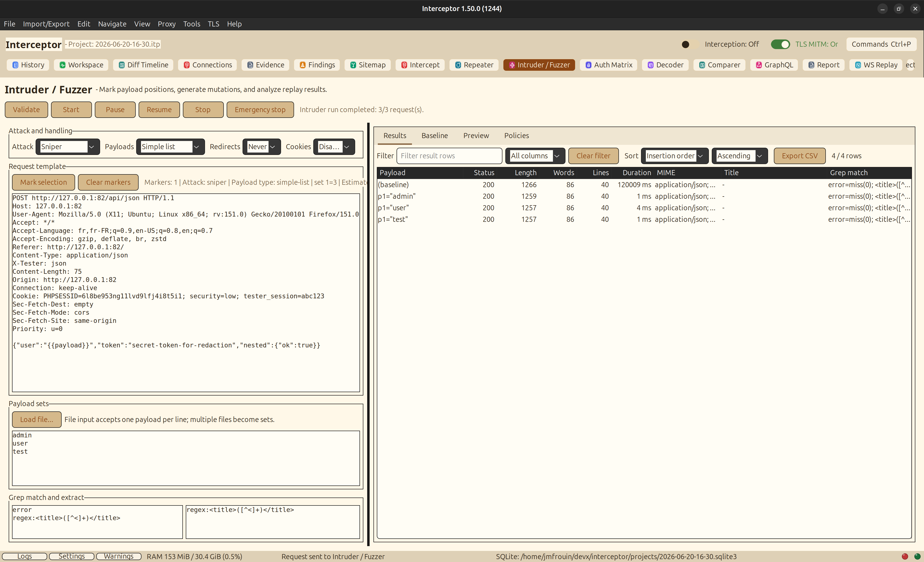The width and height of the screenshot is (924, 562).
Task: Open the File menu
Action: pyautogui.click(x=9, y=24)
